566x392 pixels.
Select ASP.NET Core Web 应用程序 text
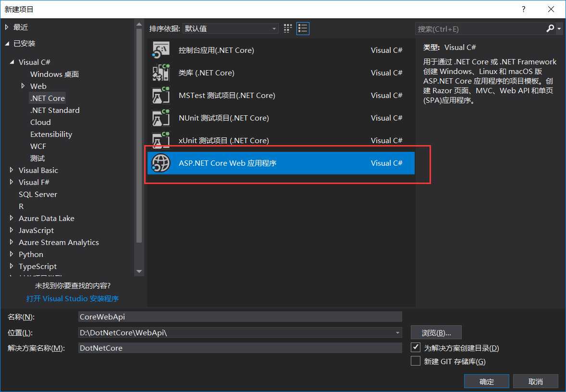(x=227, y=163)
